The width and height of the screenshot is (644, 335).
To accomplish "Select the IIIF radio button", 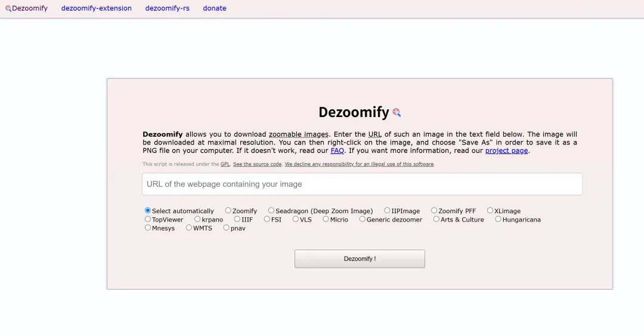I will [x=237, y=219].
